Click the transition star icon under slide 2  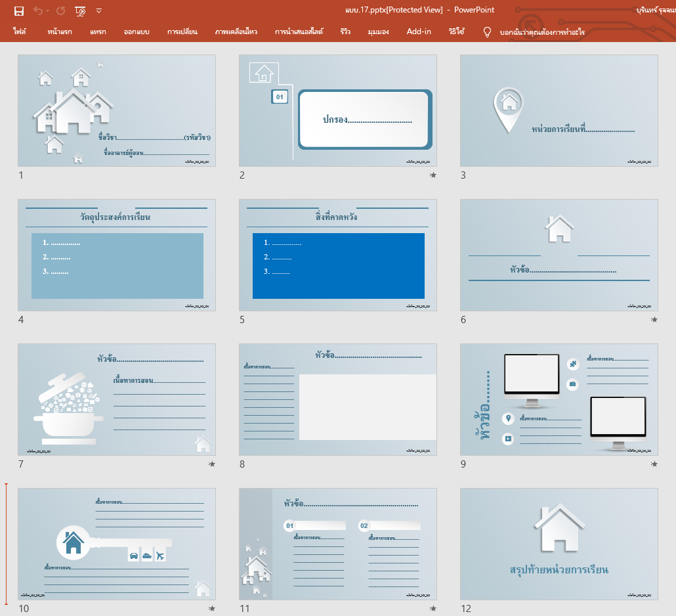pos(433,175)
